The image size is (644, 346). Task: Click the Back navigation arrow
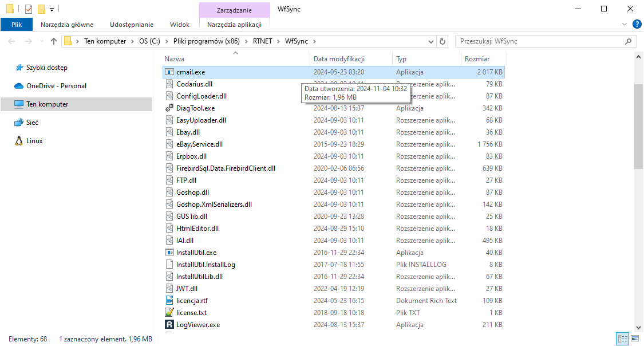12,41
